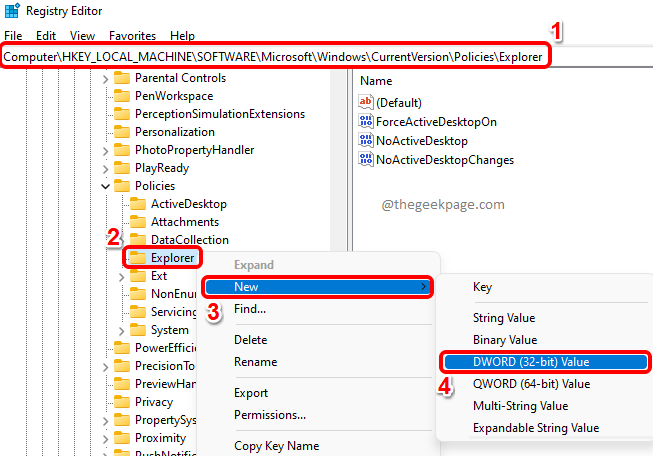The width and height of the screenshot is (653, 456).
Task: Click the Parental Controls folder icon
Action: 122,78
